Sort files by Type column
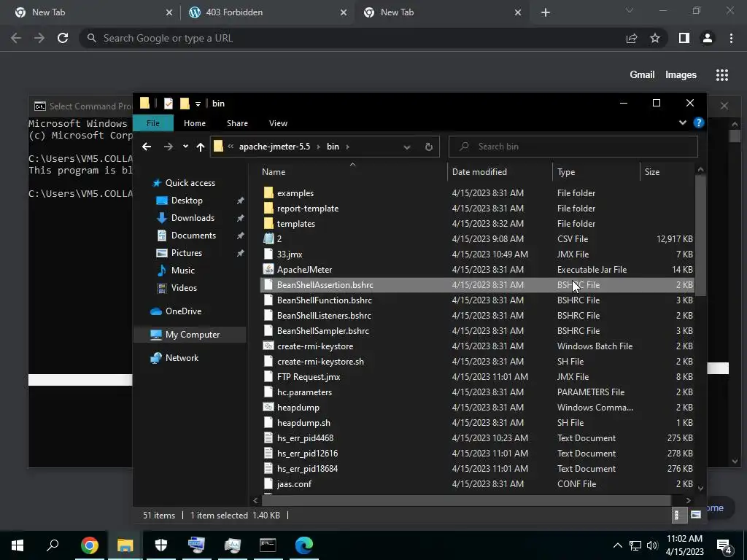The height and width of the screenshot is (560, 747). [596, 172]
